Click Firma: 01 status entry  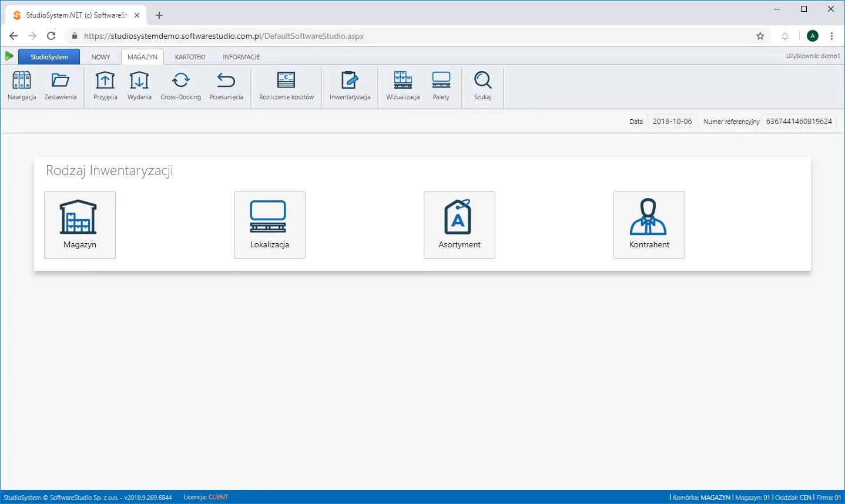tap(829, 497)
